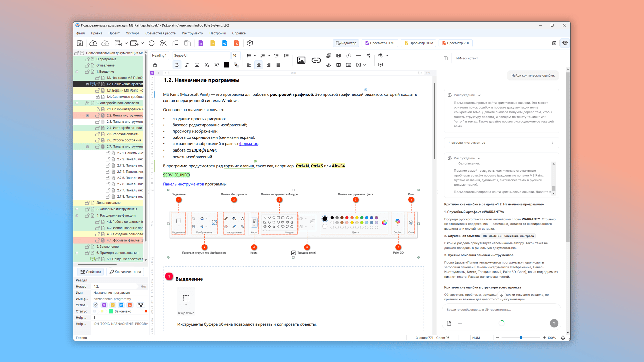Set status with the green Закончено swatch

tap(111, 311)
